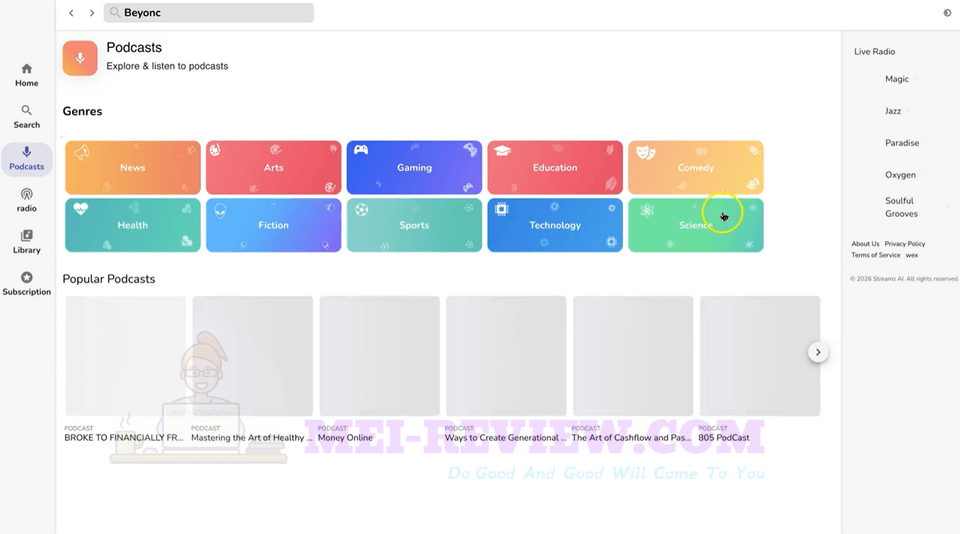The image size is (960, 534).
Task: Click the heart pulse icon on Health
Action: 80,209
